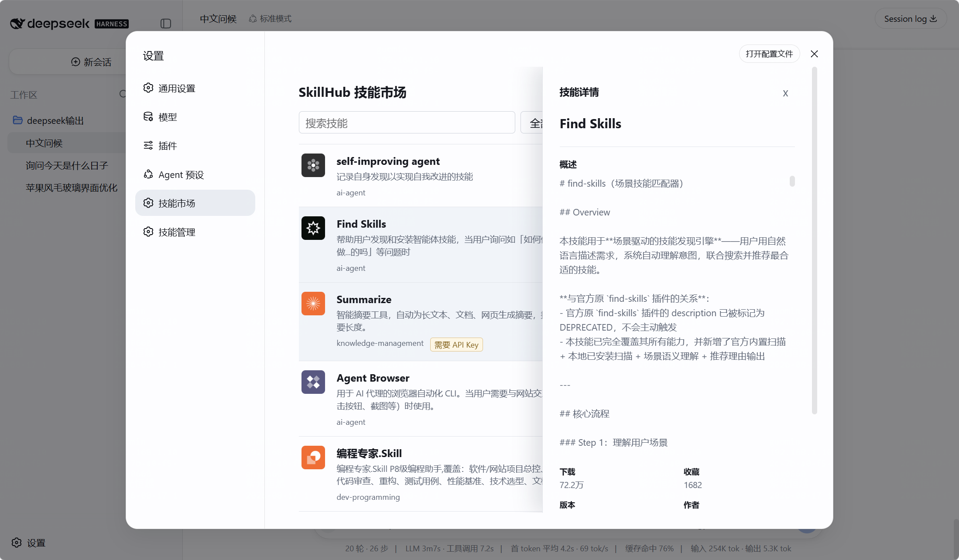
Task: Click the 需要 API Key badge
Action: (x=456, y=345)
